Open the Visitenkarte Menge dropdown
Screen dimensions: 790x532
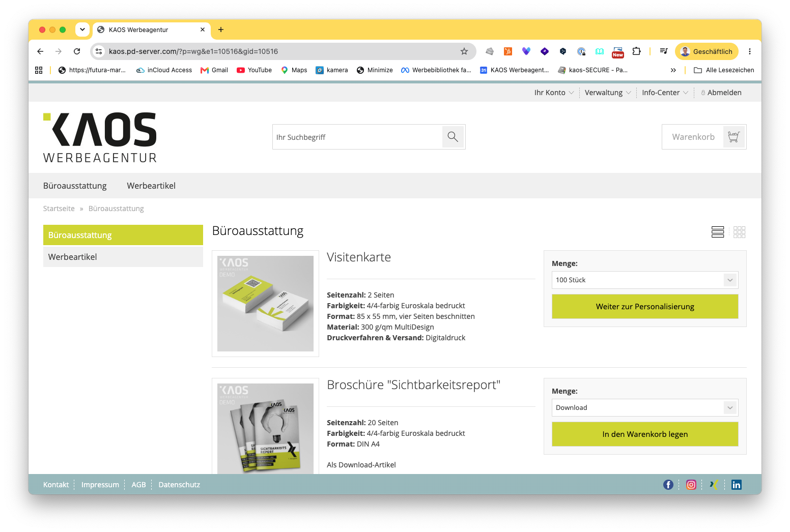click(x=645, y=280)
